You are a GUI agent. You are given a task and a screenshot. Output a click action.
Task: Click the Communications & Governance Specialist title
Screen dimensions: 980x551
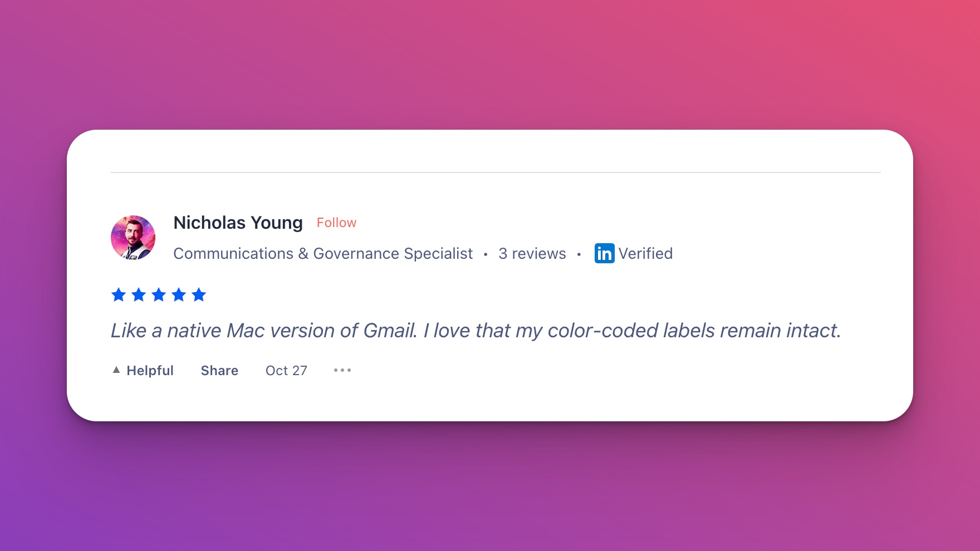coord(323,253)
